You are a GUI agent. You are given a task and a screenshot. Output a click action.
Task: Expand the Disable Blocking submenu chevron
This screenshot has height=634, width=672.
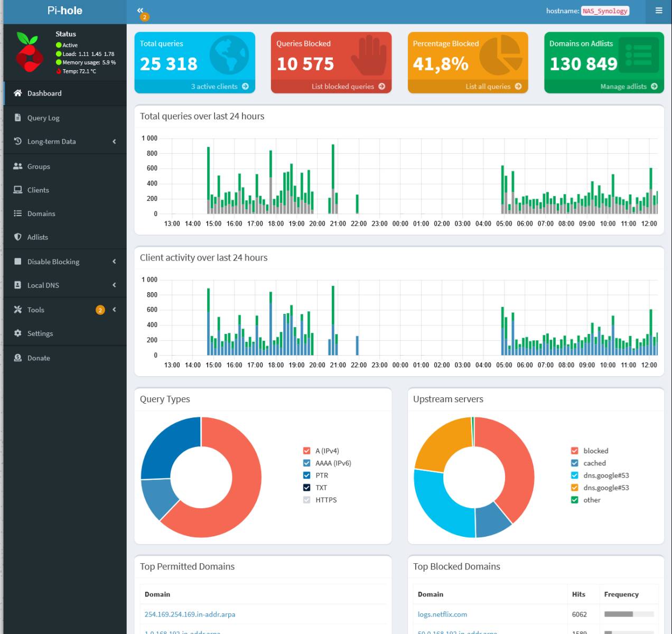tap(114, 262)
